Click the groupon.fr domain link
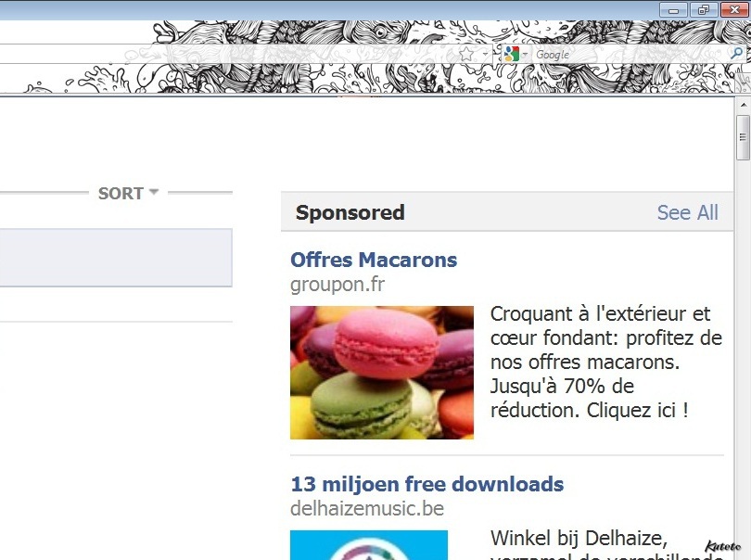Image resolution: width=751 pixels, height=560 pixels. tap(337, 284)
